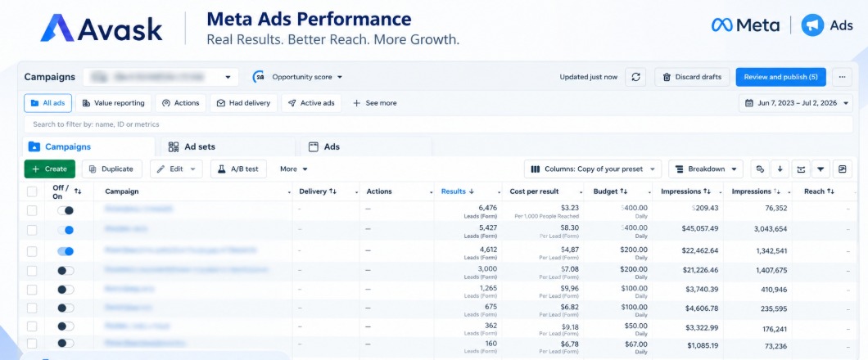Open the Cost per result header dropdown arrow
The image size is (868, 360).
(x=581, y=192)
